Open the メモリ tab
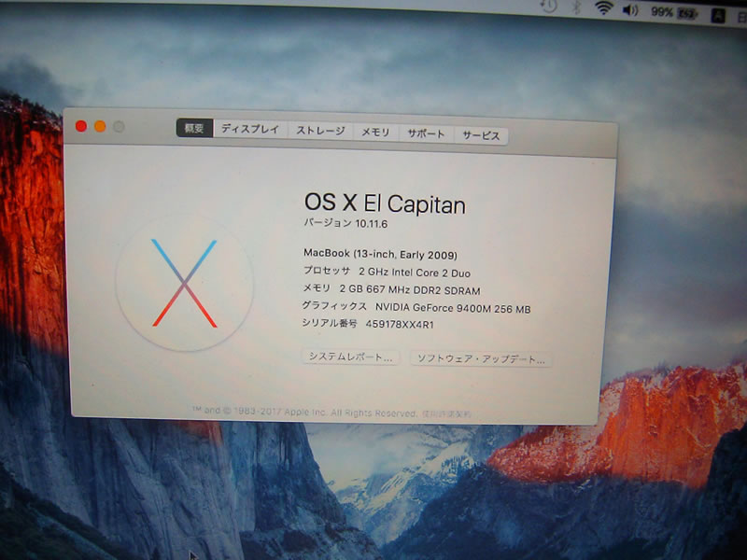The image size is (747, 560). [x=376, y=132]
